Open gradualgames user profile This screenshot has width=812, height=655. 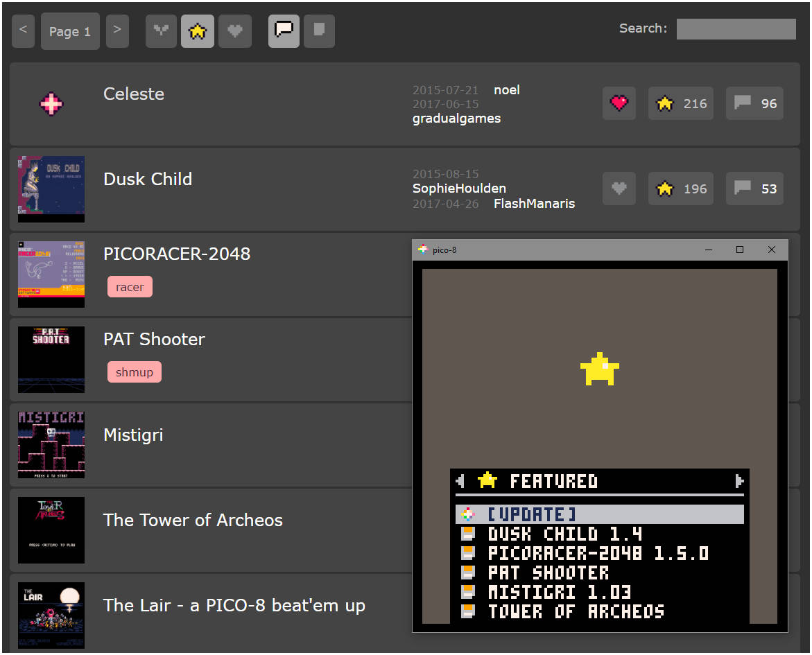coord(456,119)
